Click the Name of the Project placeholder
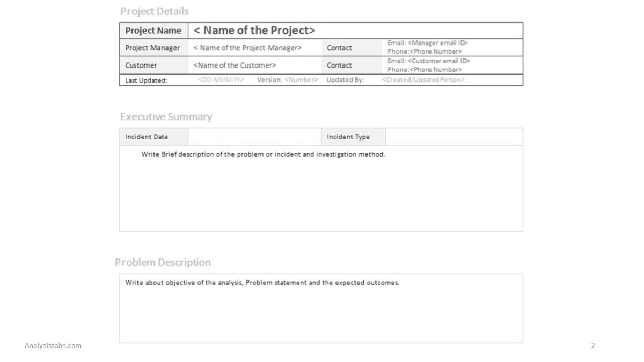 point(254,31)
